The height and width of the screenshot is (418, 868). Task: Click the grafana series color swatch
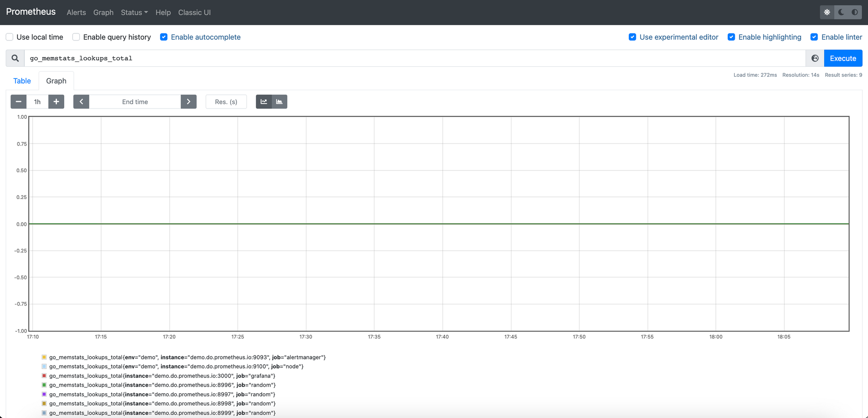[44, 376]
